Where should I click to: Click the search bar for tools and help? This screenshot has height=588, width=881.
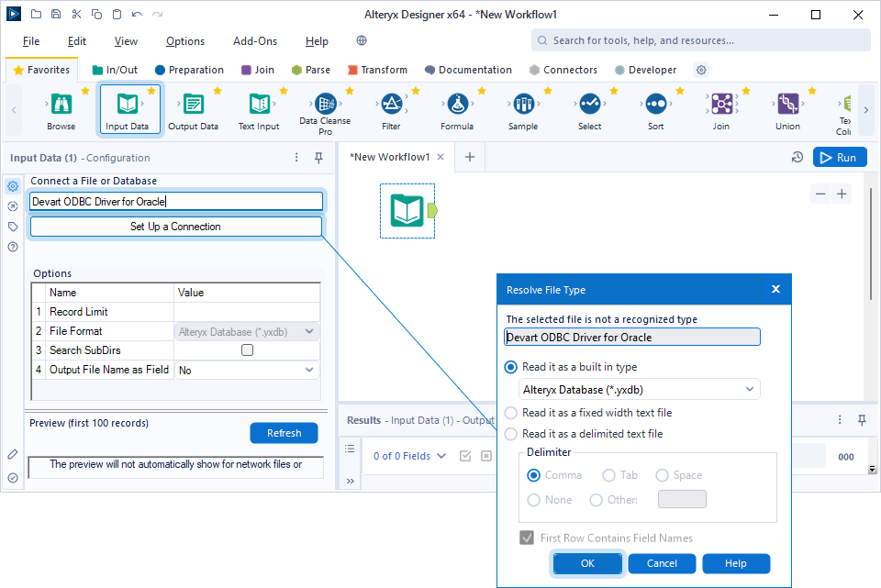coord(700,40)
